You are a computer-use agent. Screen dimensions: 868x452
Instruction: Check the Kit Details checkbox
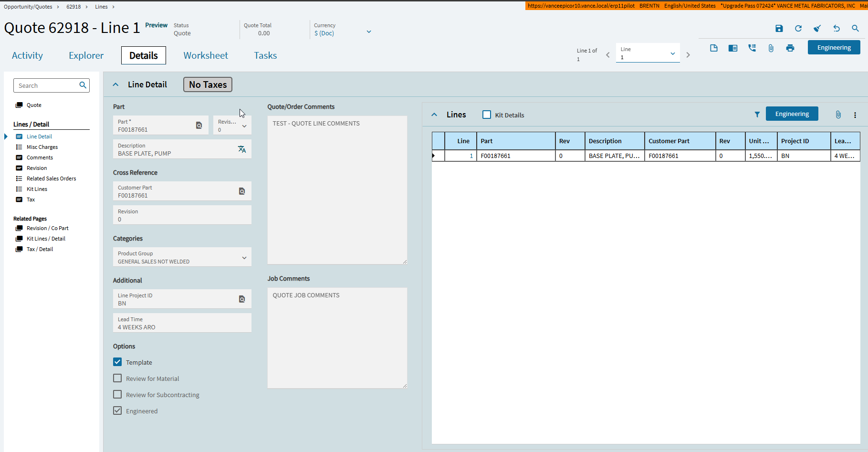coord(487,115)
